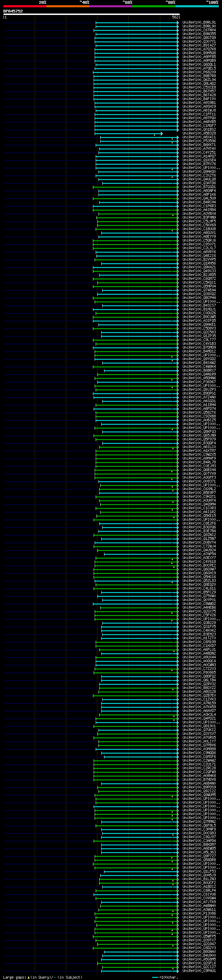
Task: Select hit label UniRef100_Q5WFP5
Action: coord(199,937)
